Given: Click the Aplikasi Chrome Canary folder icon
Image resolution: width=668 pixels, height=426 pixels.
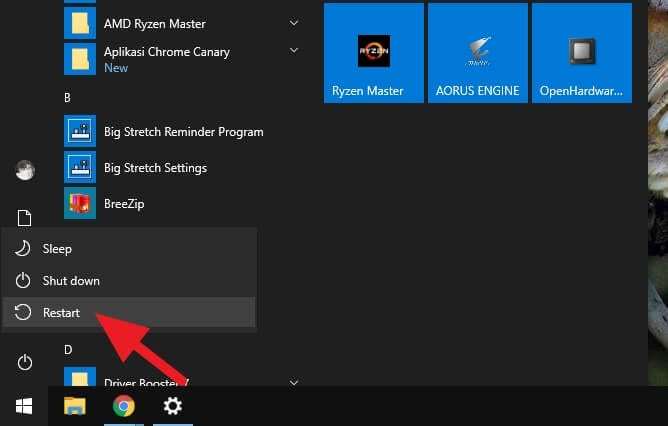Looking at the screenshot, I should coord(80,59).
